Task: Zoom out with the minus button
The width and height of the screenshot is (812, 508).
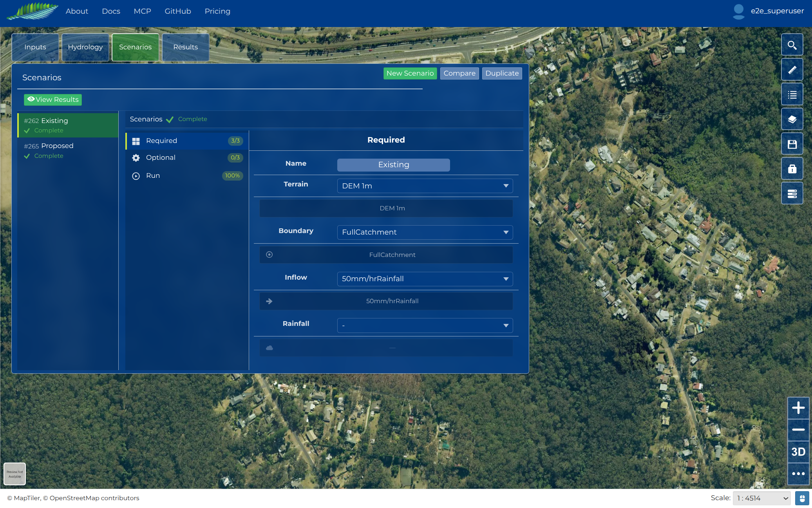Action: (798, 430)
